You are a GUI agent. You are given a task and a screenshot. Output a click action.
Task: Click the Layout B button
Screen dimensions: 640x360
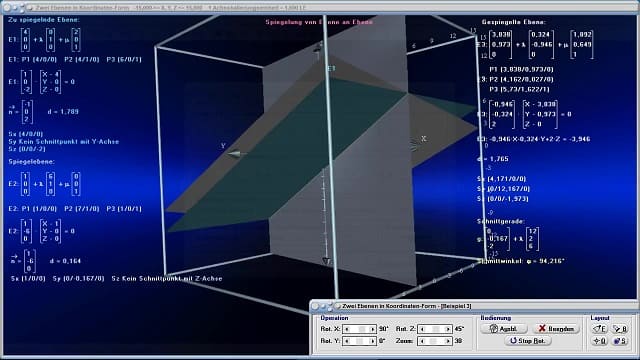click(620, 329)
